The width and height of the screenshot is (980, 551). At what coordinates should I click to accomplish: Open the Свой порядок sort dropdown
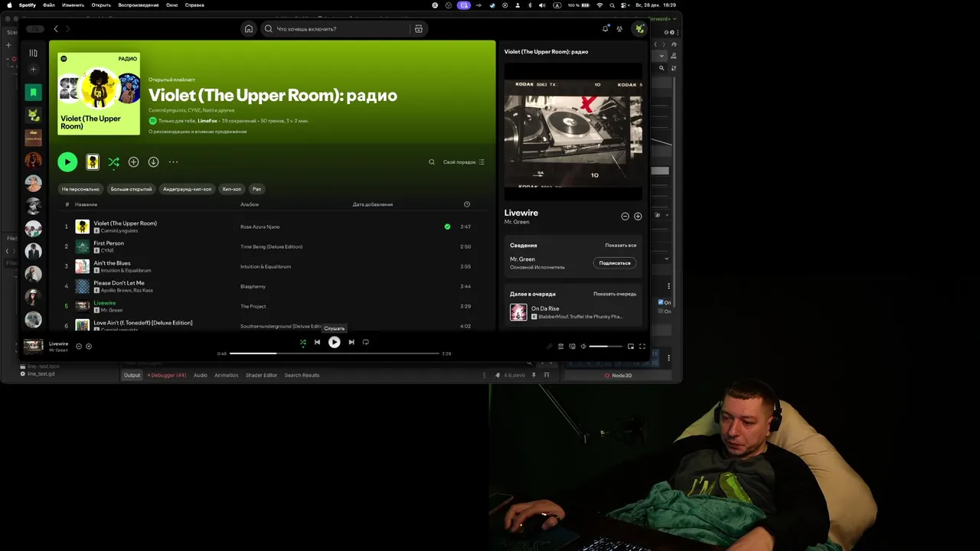pyautogui.click(x=464, y=162)
